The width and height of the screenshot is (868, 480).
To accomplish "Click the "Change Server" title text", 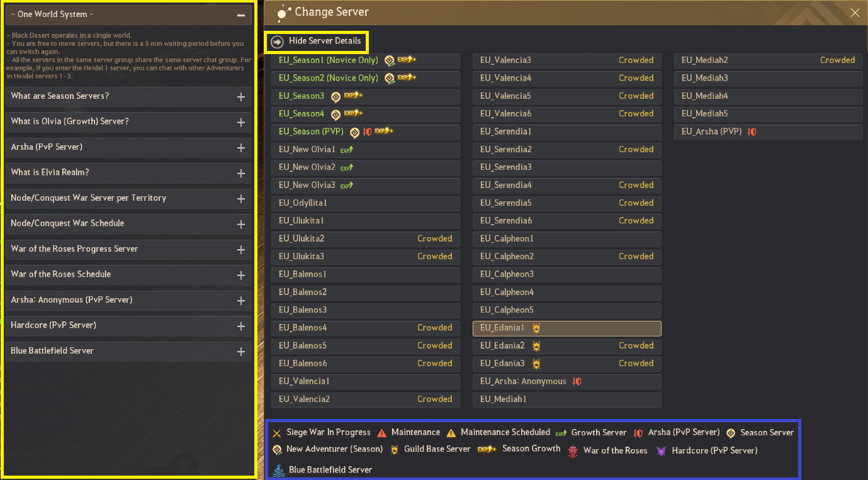I will [x=332, y=12].
